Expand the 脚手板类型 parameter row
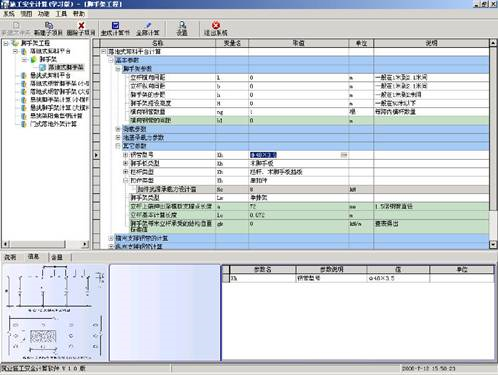The height and width of the screenshot is (375, 498). [125, 163]
